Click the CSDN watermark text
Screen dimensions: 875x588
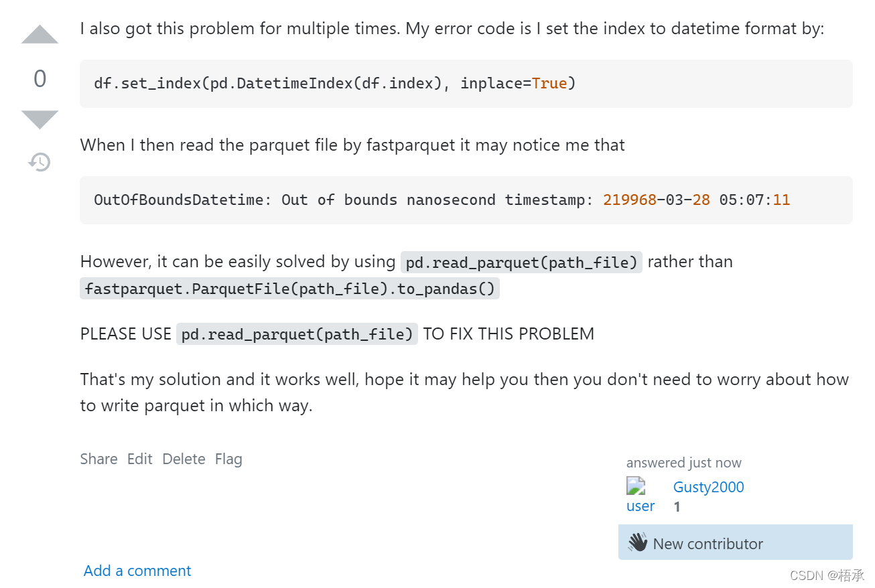(x=827, y=575)
